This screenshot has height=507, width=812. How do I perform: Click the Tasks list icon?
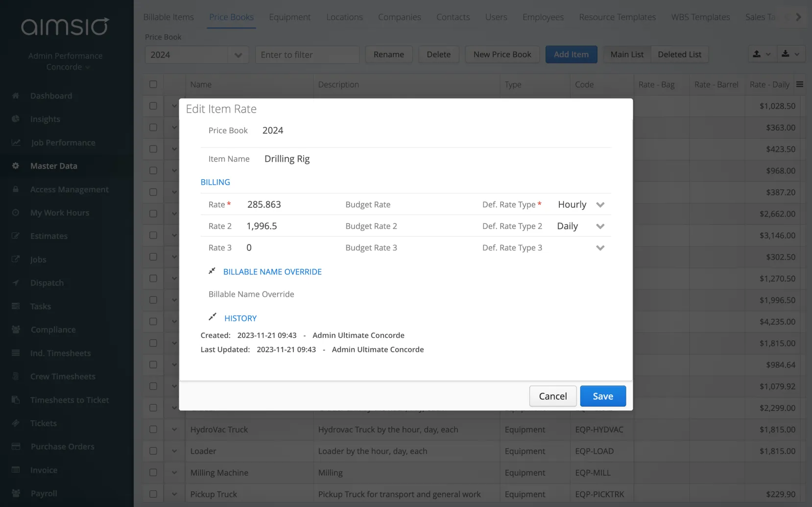(16, 306)
